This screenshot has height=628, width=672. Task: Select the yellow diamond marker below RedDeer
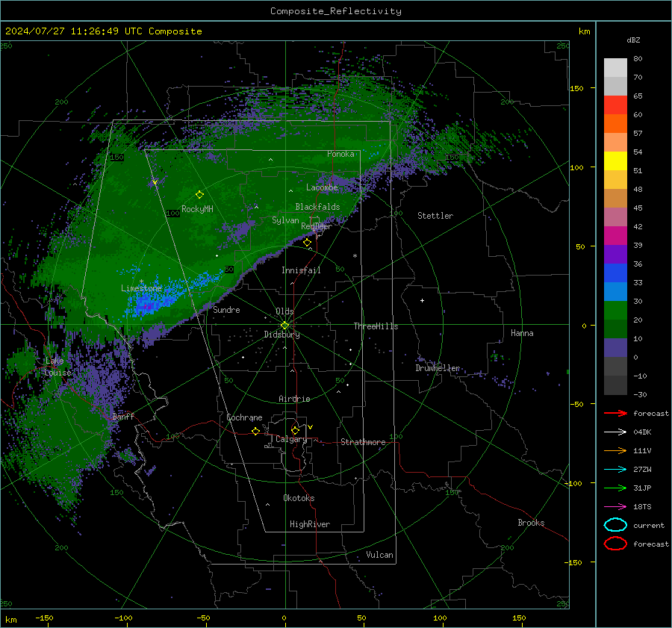pyautogui.click(x=307, y=243)
